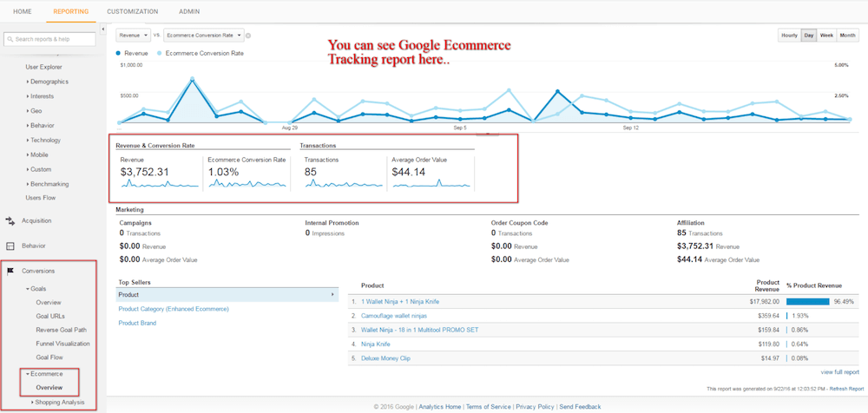Click in the Search reports & help field
Viewport: 868px width, 413px height.
49,39
